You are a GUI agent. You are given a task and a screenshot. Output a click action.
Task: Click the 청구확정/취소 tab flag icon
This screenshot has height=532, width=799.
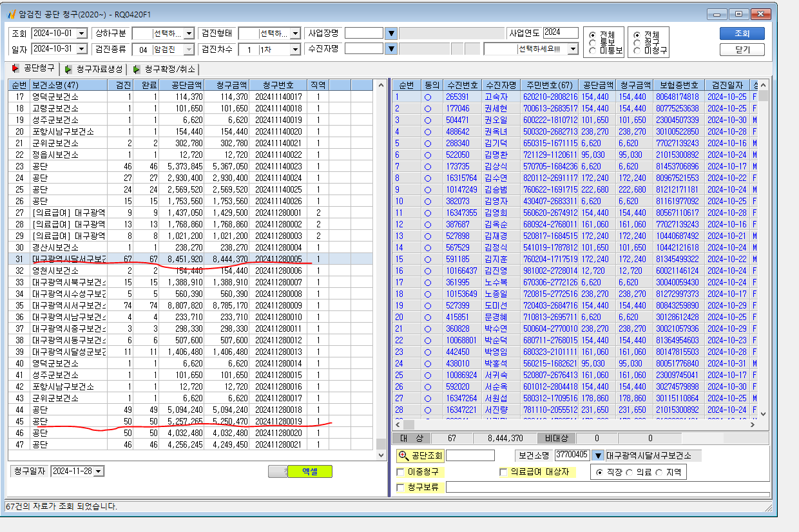point(137,69)
